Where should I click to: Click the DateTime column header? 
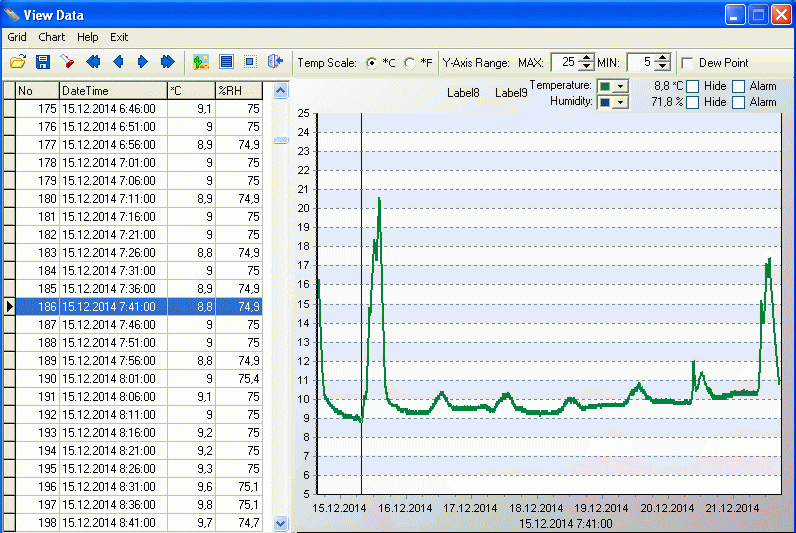pos(112,91)
